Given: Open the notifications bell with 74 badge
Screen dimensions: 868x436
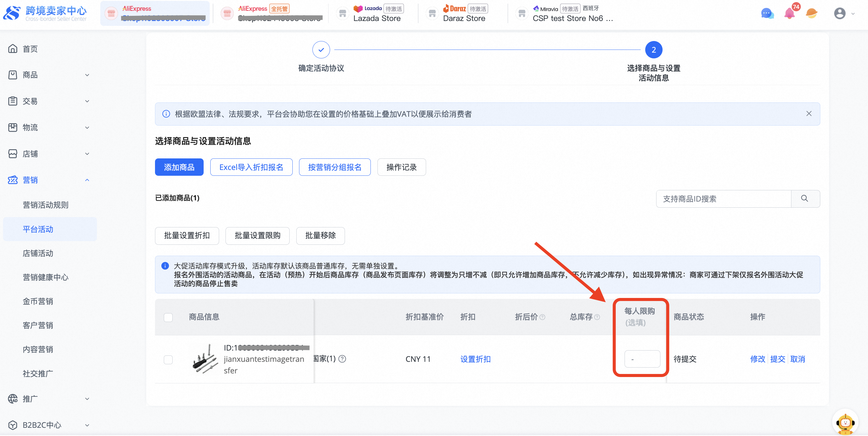Looking at the screenshot, I should click(789, 13).
